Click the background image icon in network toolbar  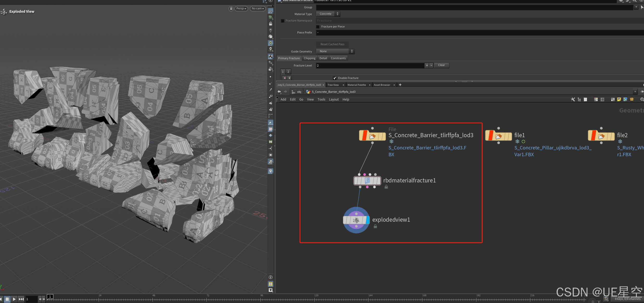tap(625, 100)
